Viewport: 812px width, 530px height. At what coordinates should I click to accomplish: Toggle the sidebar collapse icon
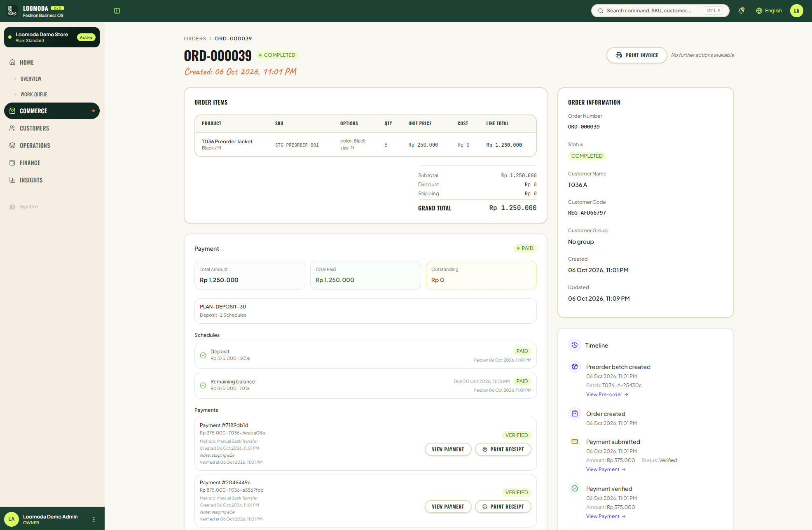(x=117, y=11)
